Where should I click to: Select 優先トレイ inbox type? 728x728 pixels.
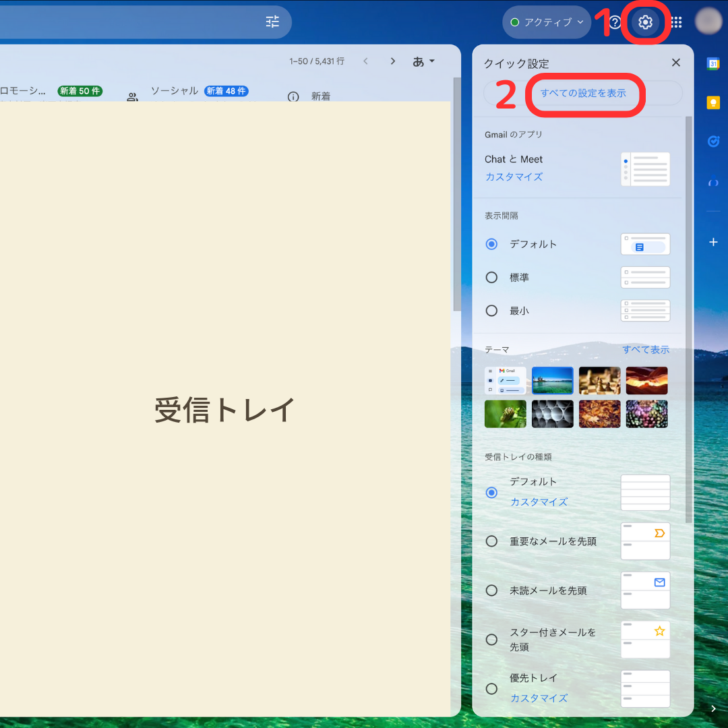491,689
